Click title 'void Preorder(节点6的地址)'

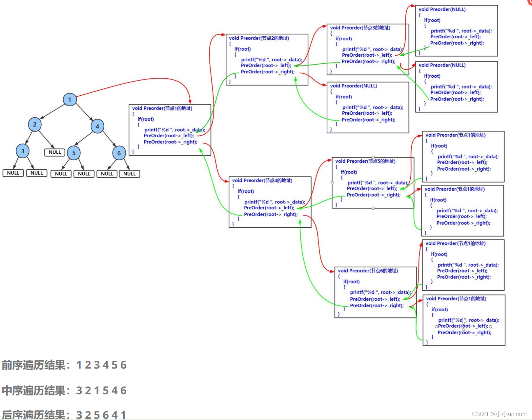pos(368,271)
